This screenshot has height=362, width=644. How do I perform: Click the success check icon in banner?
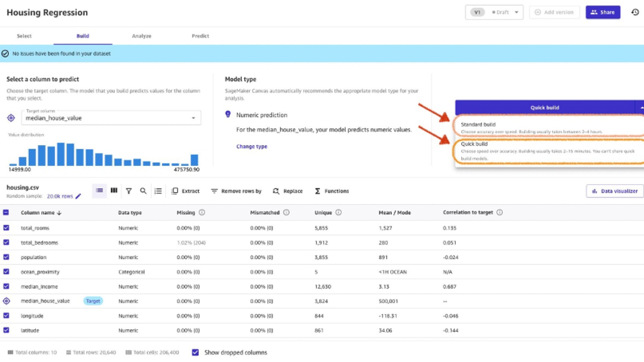coord(5,53)
